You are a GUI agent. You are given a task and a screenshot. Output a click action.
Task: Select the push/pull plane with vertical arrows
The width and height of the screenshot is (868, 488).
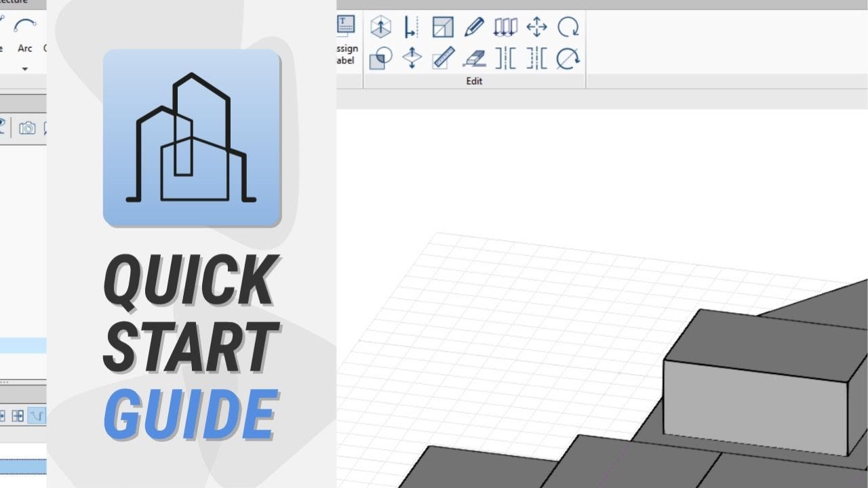tap(412, 58)
